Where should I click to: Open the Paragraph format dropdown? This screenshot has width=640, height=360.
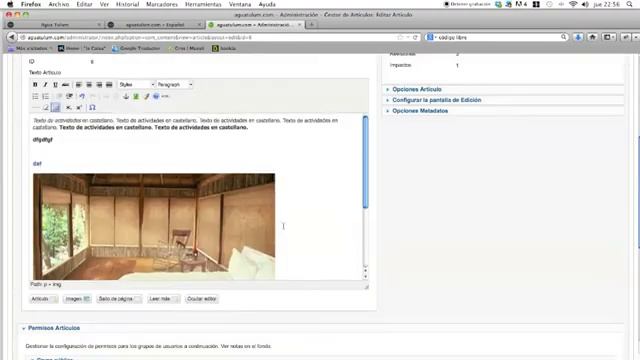(x=175, y=84)
